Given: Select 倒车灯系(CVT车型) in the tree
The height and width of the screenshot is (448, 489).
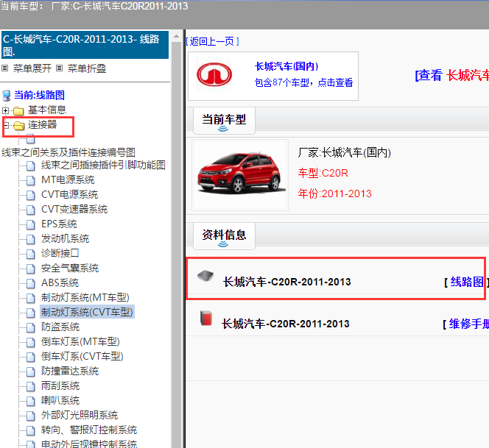Looking at the screenshot, I should pos(82,357).
